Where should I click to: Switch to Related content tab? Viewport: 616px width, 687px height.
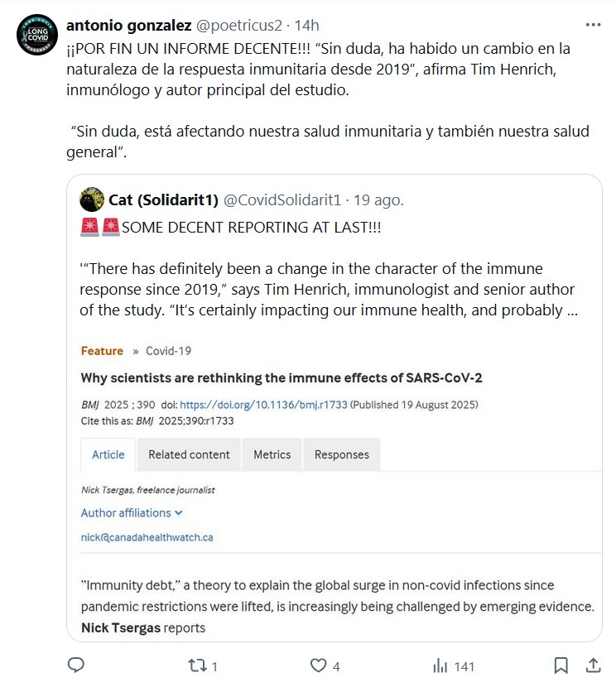(189, 454)
